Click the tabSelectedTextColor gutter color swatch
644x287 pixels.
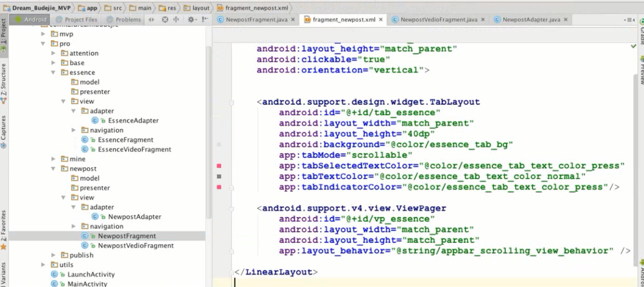[x=219, y=166]
